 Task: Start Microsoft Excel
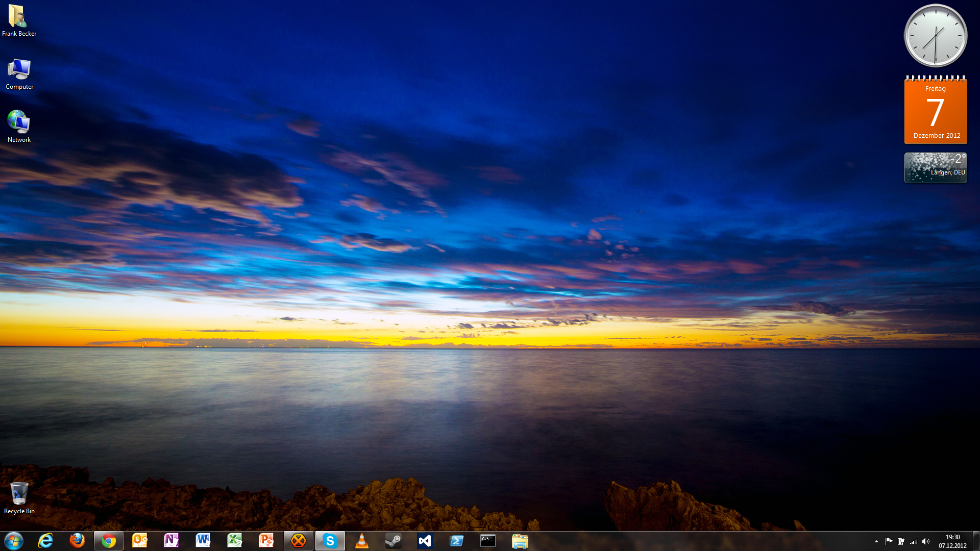click(234, 540)
